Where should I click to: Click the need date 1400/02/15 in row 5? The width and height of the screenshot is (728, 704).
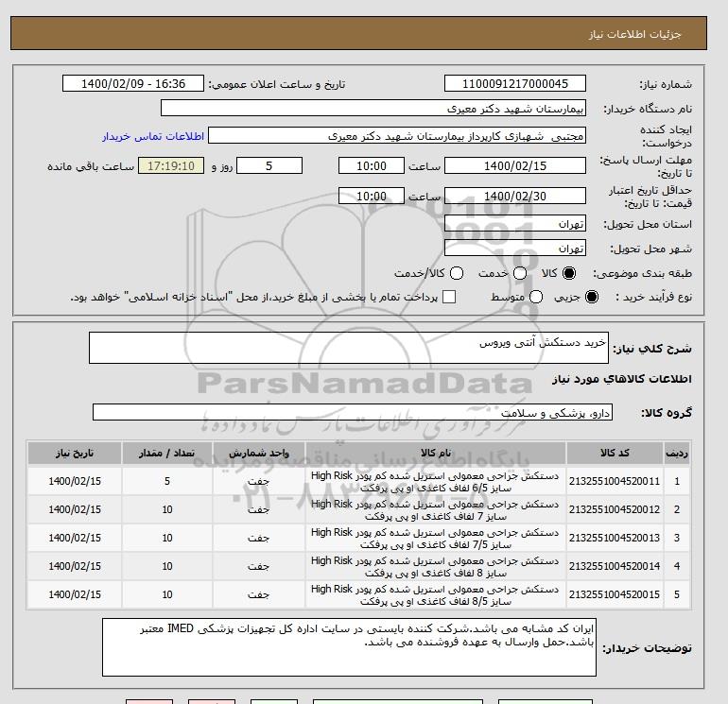75,594
